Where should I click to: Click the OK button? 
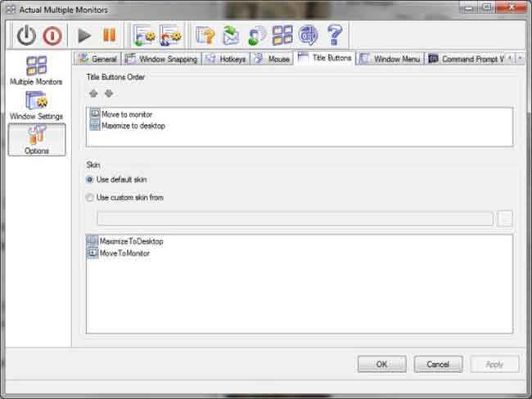click(381, 364)
